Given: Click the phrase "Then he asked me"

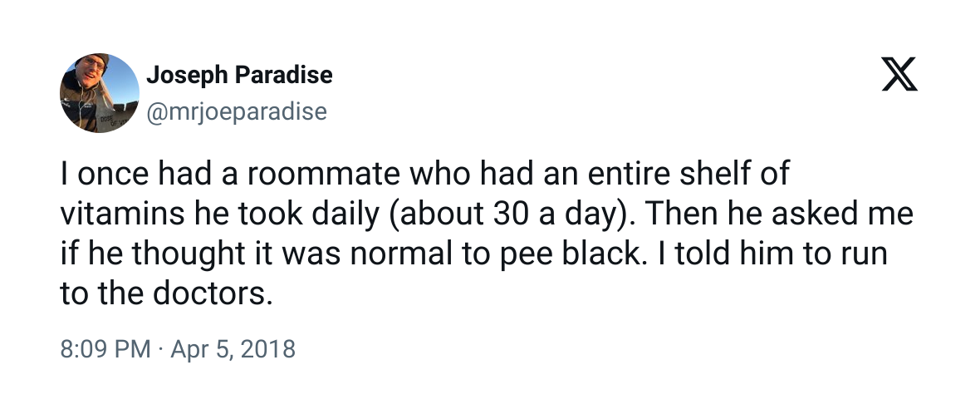Looking at the screenshot, I should tap(777, 214).
